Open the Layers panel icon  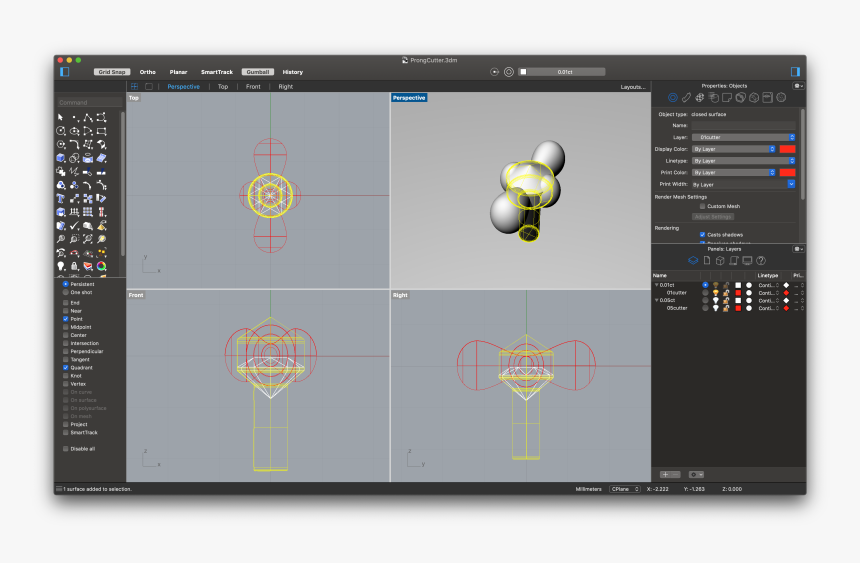point(692,260)
